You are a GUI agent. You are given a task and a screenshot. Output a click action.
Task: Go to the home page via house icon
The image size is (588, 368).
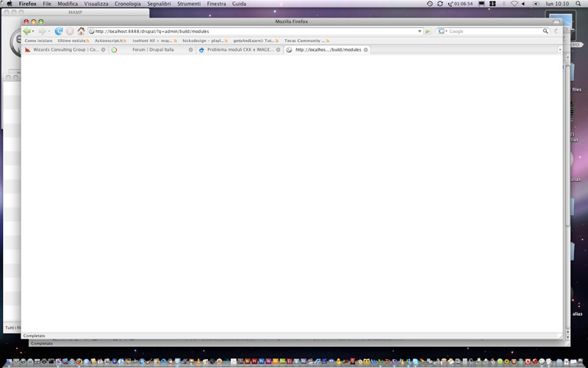coord(81,31)
